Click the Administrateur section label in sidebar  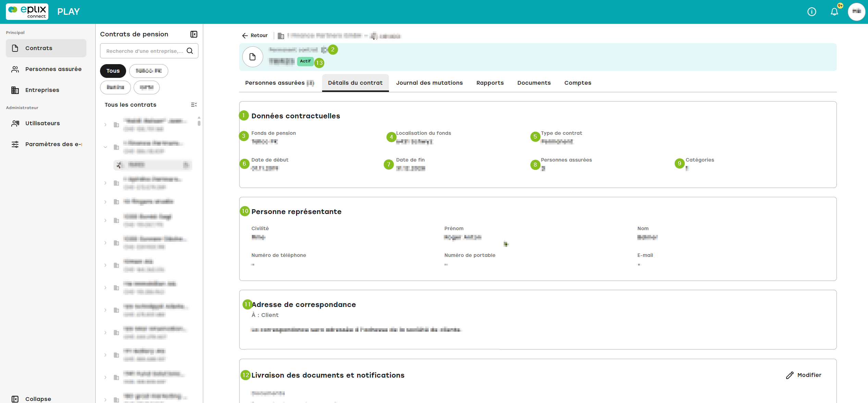[22, 108]
